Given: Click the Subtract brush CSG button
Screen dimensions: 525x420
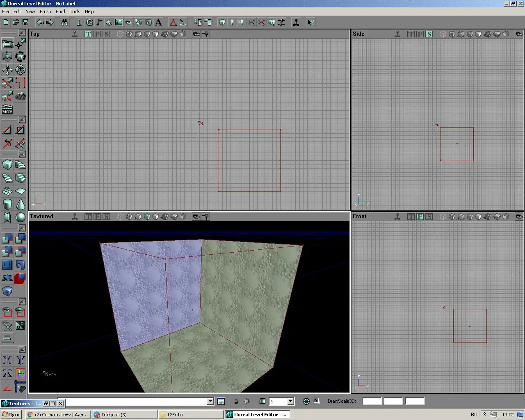Looking at the screenshot, I should (21, 239).
